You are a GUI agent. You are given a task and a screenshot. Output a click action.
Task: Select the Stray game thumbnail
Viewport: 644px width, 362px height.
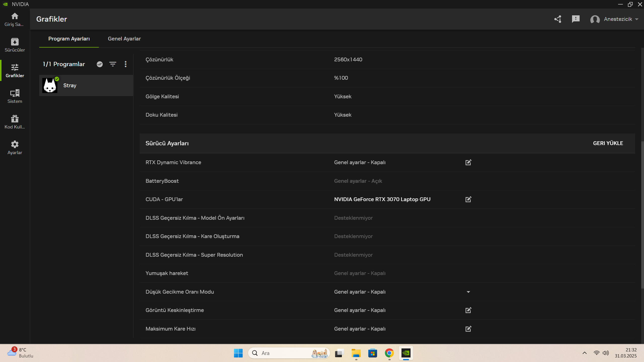(x=50, y=85)
